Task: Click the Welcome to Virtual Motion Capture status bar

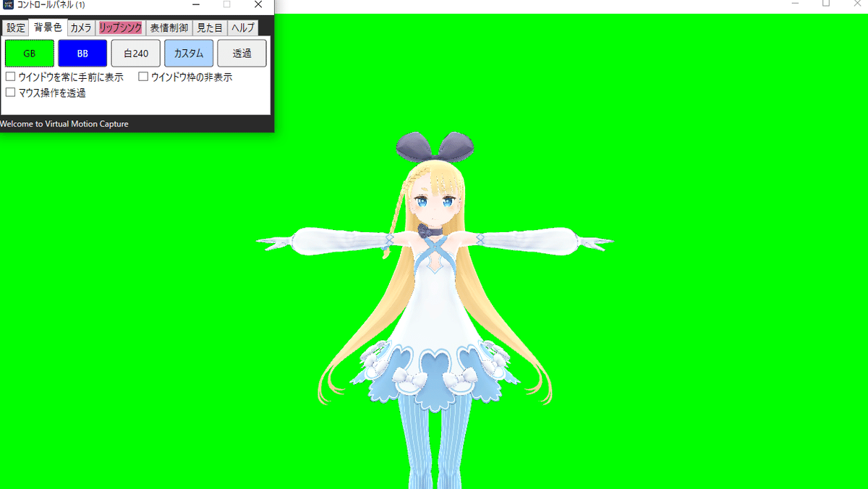Action: [64, 124]
